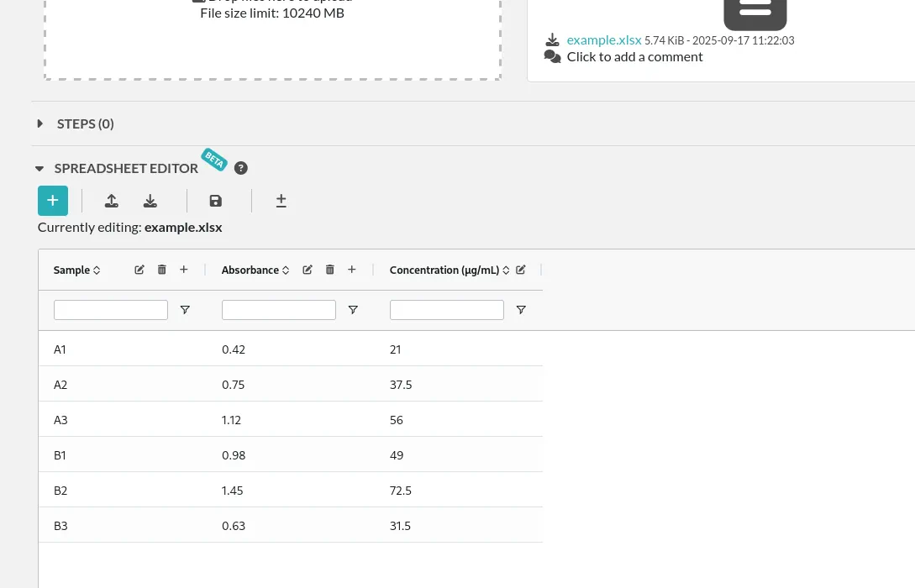Screen dimensions: 915x588
Task: Click the plus-minus icon in the toolbar
Action: click(x=281, y=201)
